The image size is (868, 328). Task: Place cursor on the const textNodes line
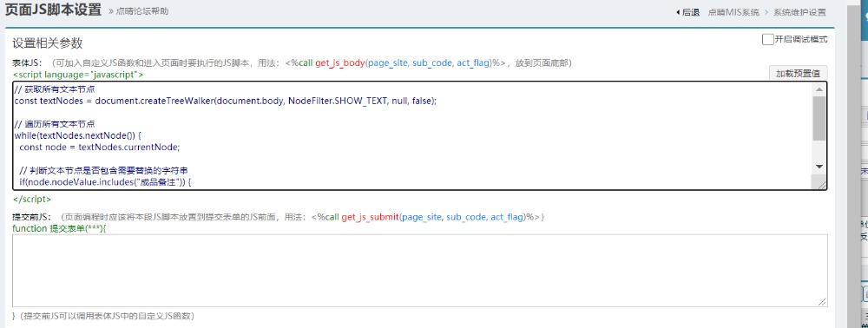coord(226,102)
